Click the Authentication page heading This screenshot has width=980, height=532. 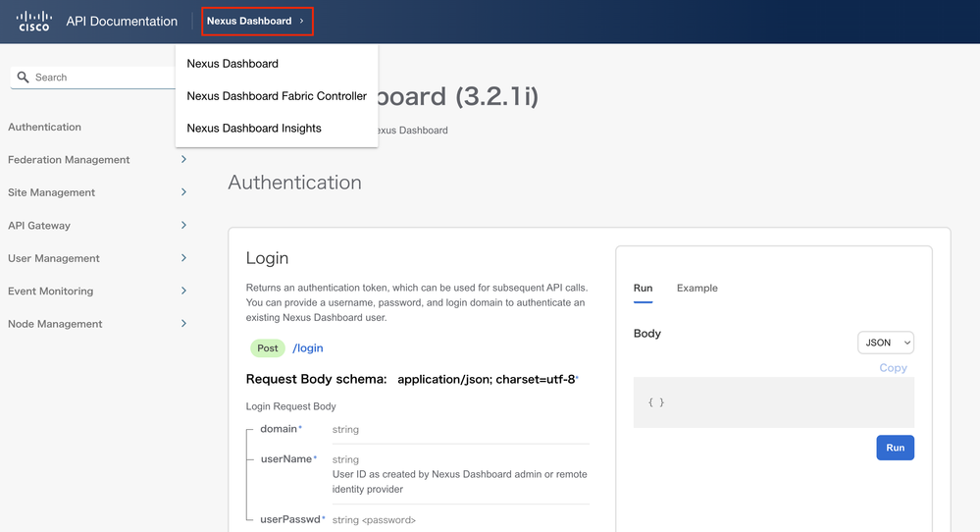pos(294,183)
